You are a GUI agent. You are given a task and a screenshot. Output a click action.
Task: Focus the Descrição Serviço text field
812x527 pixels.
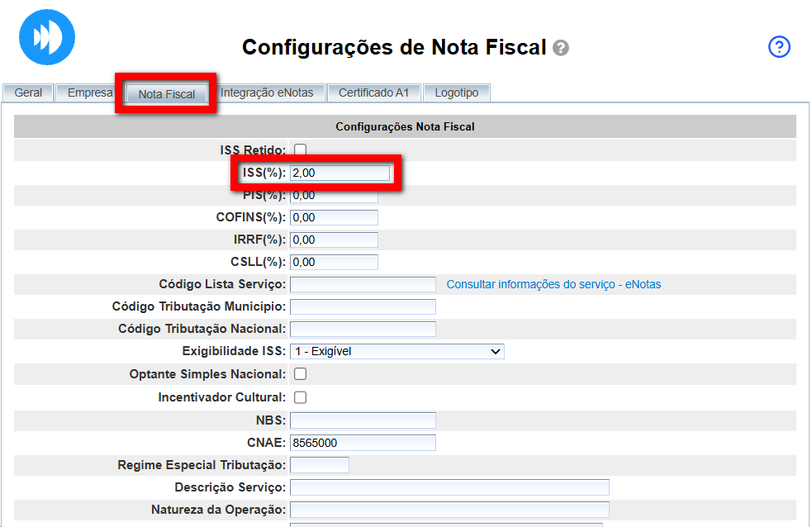[x=449, y=487]
